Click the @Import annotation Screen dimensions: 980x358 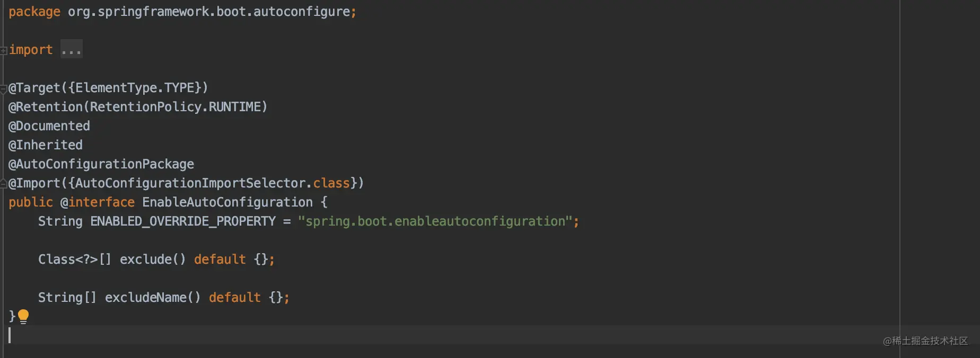[x=34, y=183]
